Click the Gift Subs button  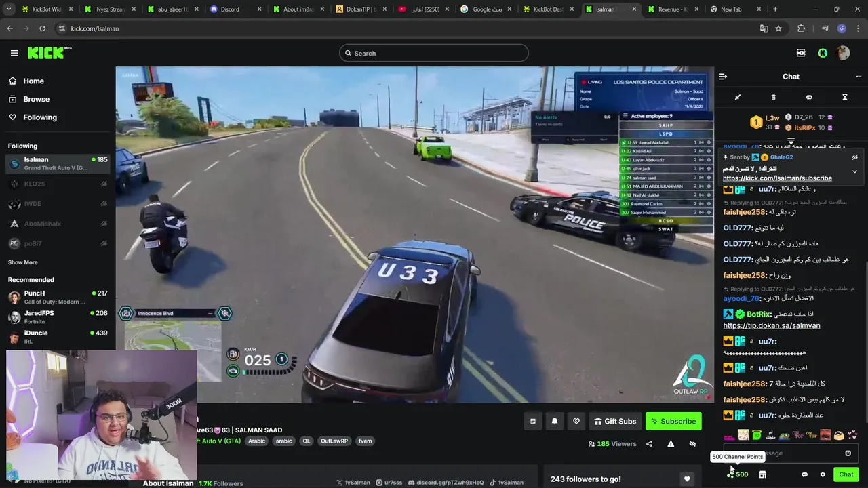615,421
